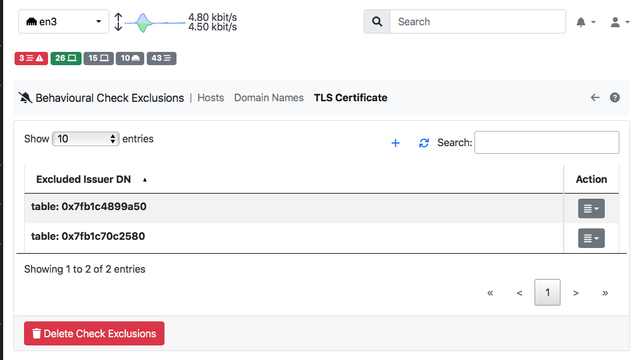644x360 pixels.
Task: Click the magnifier search icon button
Action: click(x=377, y=22)
